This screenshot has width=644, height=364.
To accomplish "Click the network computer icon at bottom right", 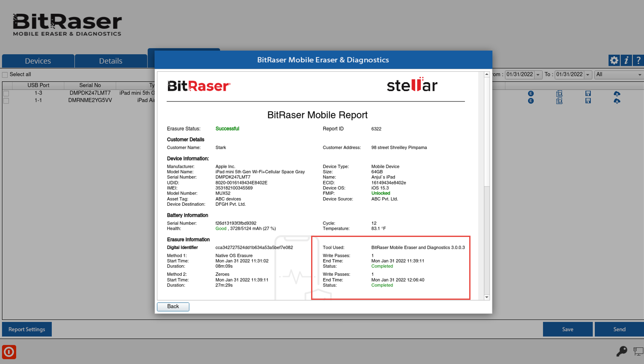I will [638, 352].
